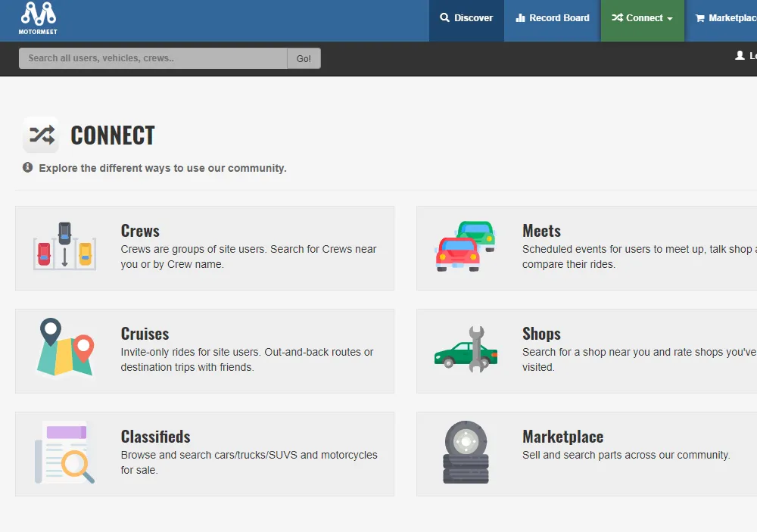The width and height of the screenshot is (757, 532).
Task: Focus the search all users input field
Action: tap(153, 58)
